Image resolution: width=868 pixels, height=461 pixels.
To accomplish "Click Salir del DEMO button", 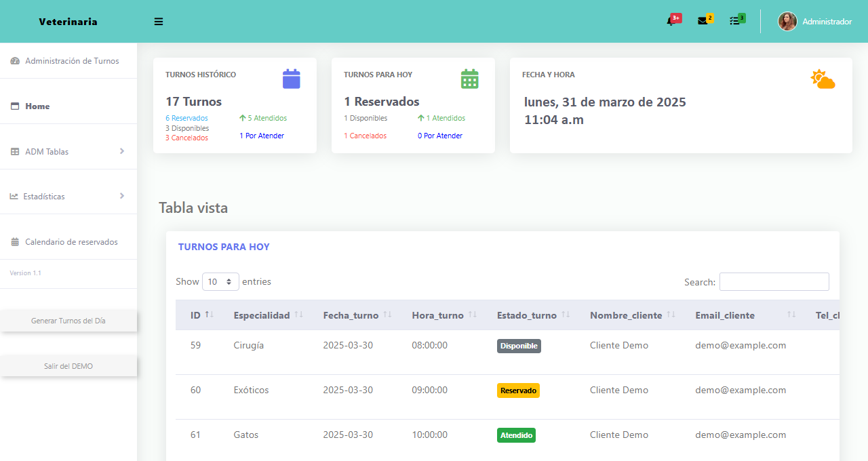I will click(x=68, y=366).
